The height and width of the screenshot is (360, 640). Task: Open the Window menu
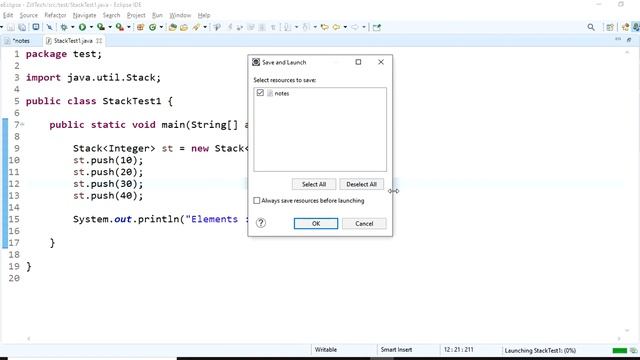point(180,15)
